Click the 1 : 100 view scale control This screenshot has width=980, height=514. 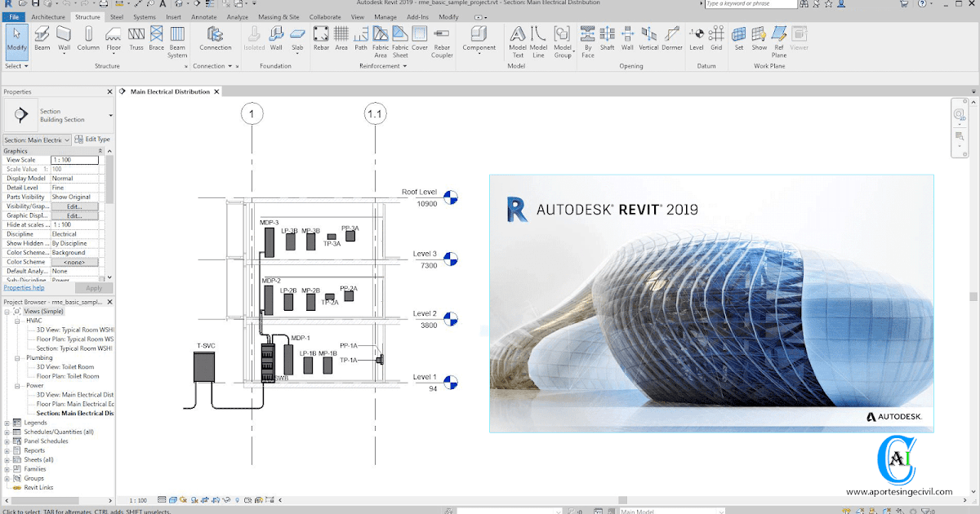138,500
